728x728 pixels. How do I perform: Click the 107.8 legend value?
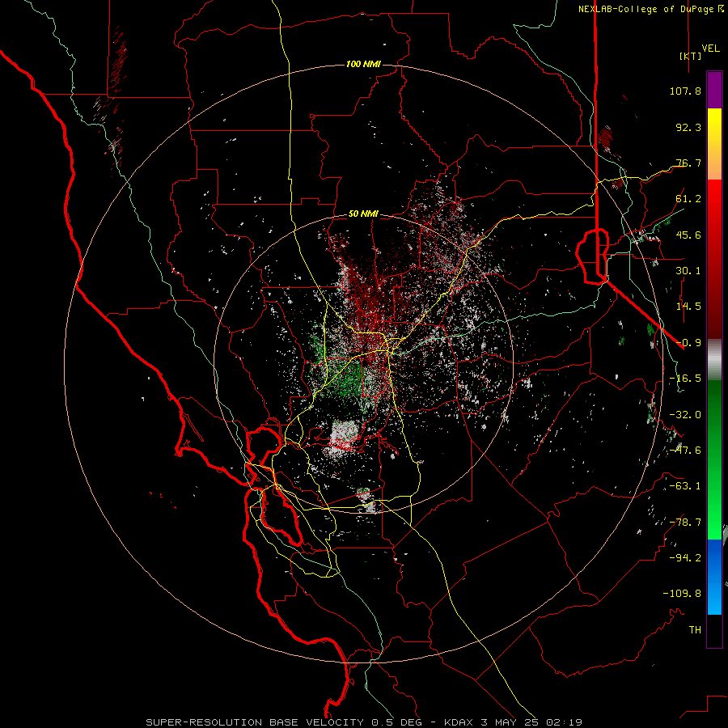click(685, 91)
